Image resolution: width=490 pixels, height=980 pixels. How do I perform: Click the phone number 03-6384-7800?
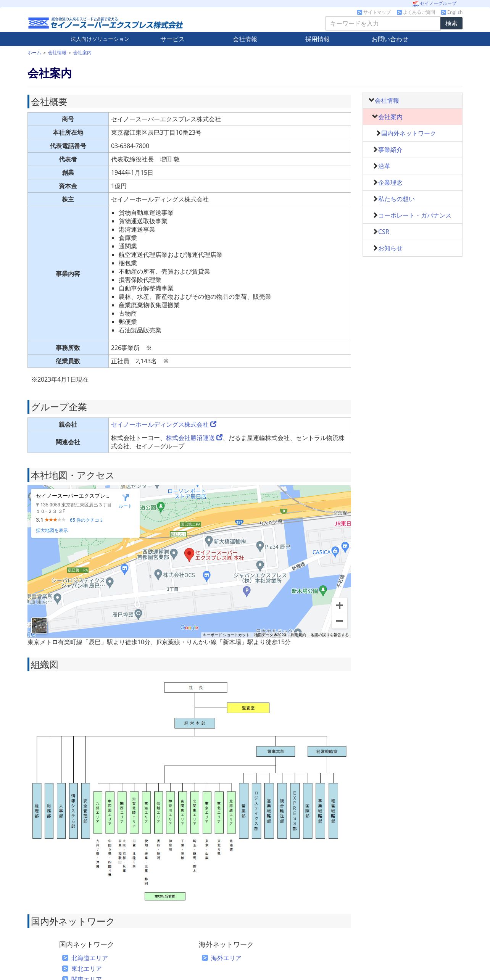coord(130,146)
